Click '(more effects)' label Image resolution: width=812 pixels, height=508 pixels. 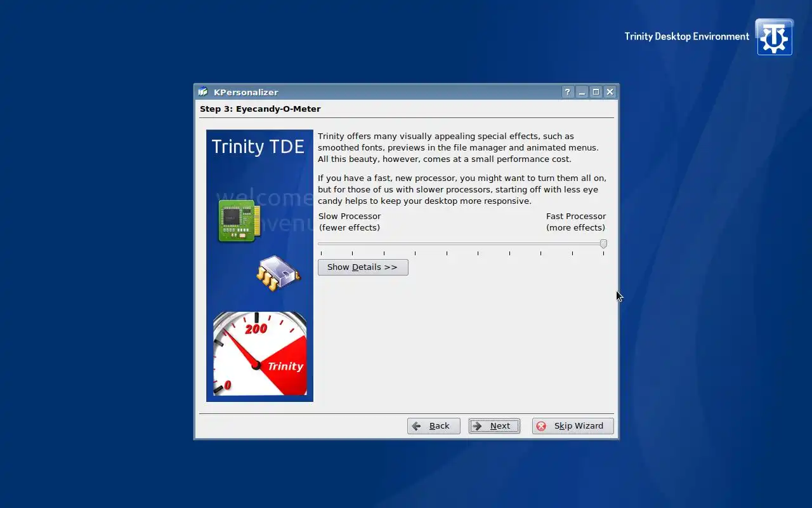pos(576,228)
